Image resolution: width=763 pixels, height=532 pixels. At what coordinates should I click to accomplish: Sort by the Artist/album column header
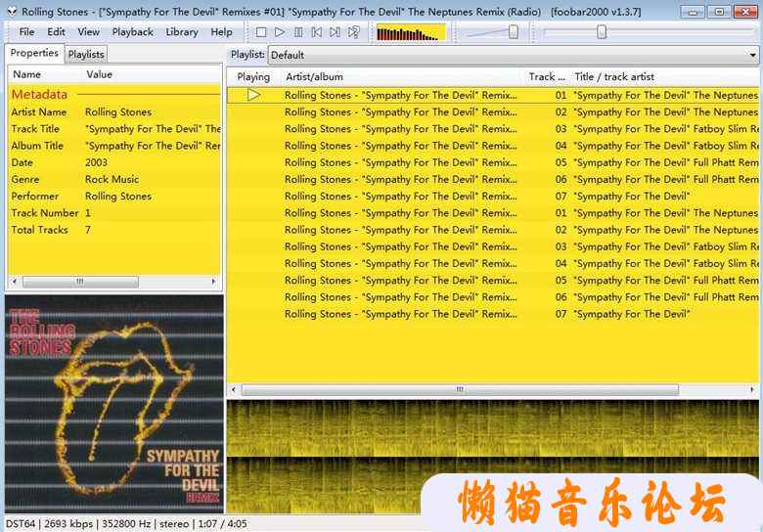[x=400, y=77]
